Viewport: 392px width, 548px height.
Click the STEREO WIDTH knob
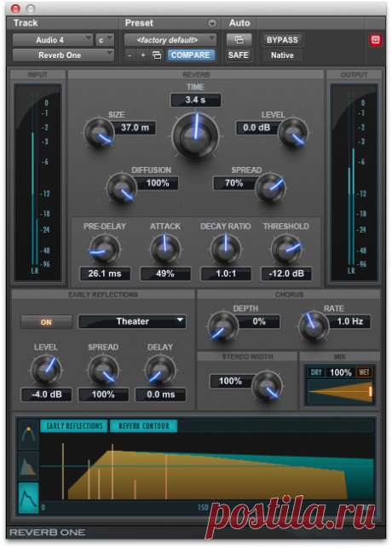[267, 386]
